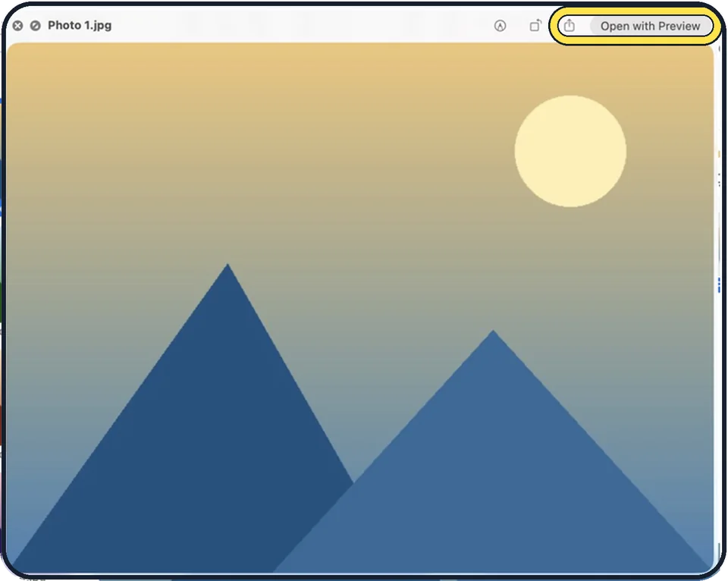Screen dimensions: 728x581
Task: Enable Markup with the pen circle icon
Action: click(500, 26)
